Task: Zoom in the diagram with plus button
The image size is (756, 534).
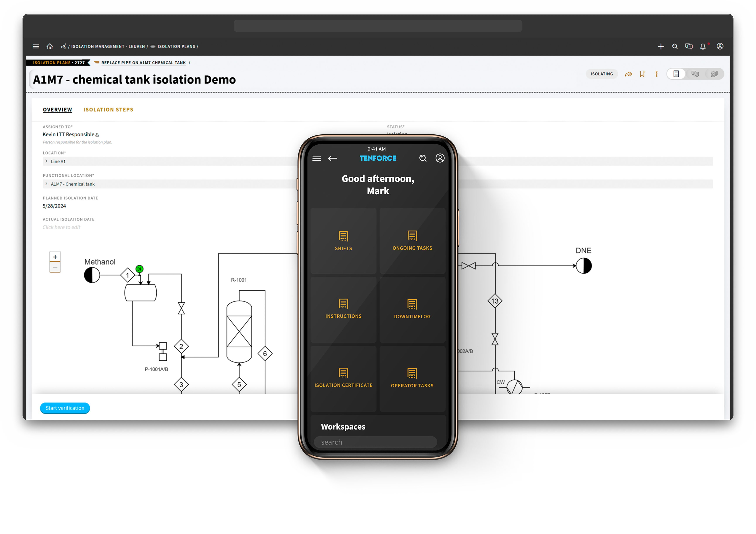Action: pos(55,257)
